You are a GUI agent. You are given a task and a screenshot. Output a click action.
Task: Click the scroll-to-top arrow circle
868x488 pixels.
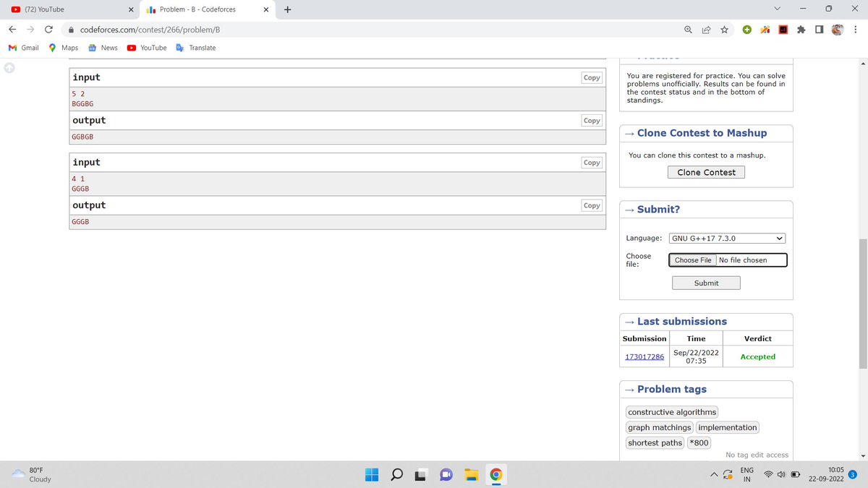(x=9, y=68)
